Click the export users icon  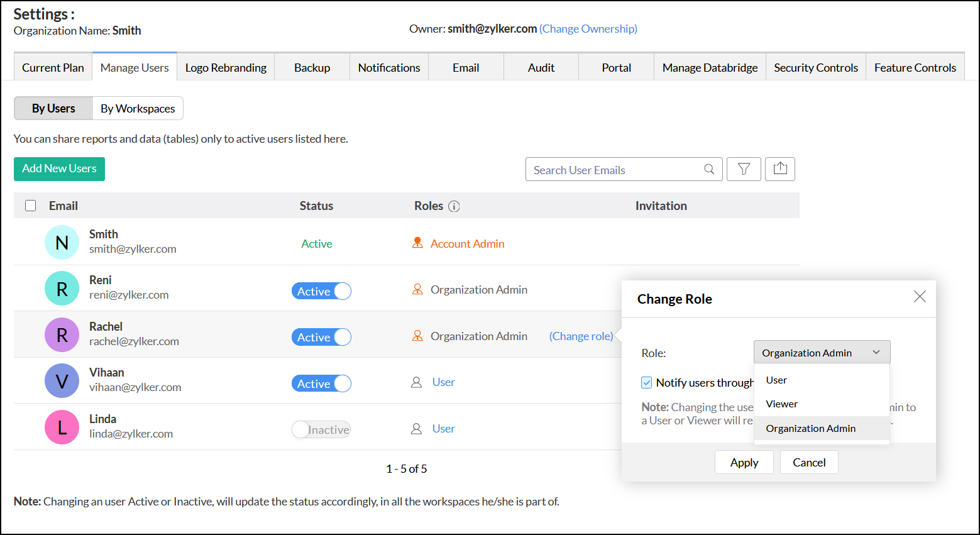[780, 169]
